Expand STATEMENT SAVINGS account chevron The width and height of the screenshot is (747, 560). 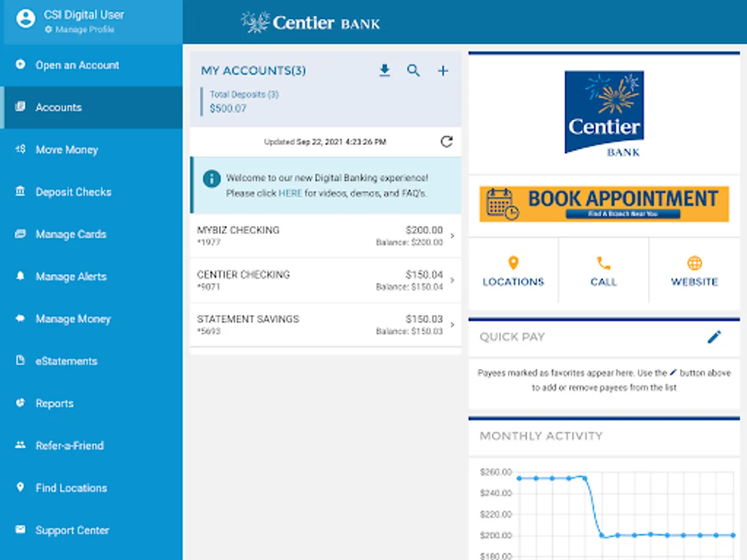452,325
